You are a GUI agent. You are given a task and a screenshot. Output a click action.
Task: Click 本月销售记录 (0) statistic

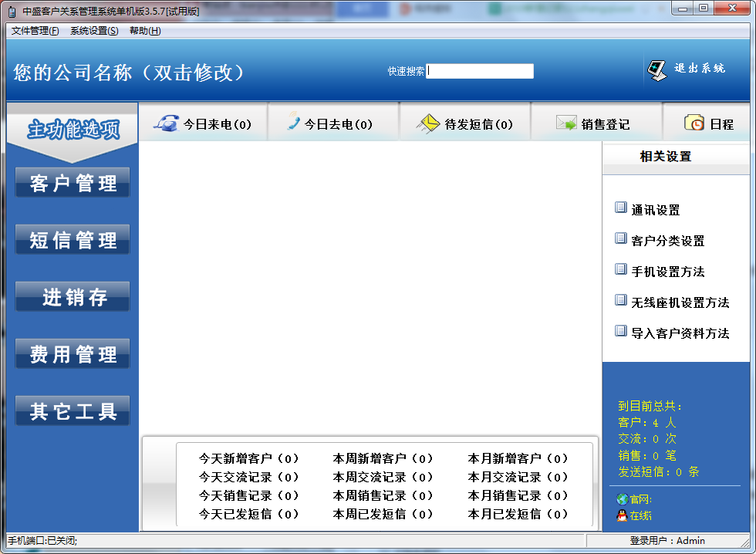pyautogui.click(x=518, y=495)
